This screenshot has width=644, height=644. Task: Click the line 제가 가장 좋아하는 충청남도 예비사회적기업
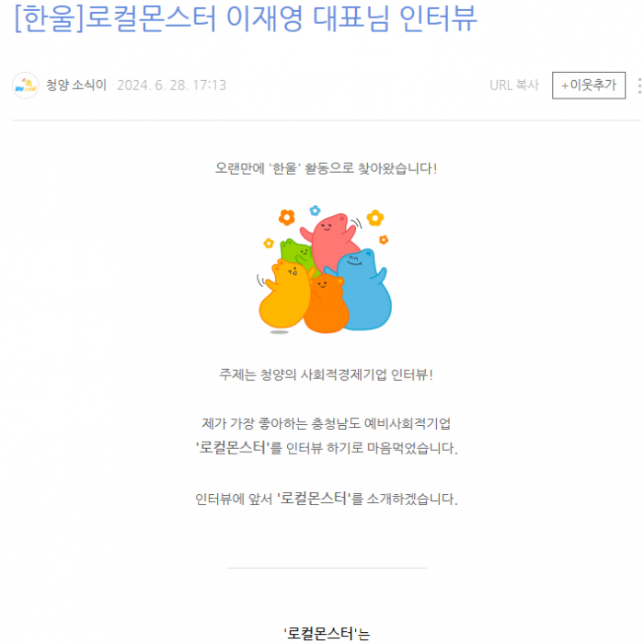[326, 423]
